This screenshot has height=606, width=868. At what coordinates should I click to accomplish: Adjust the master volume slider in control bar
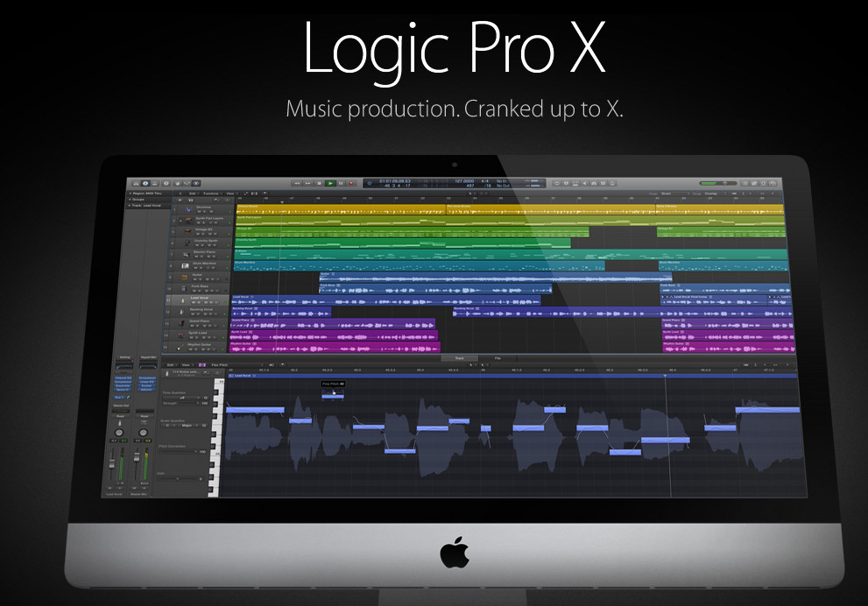718,183
